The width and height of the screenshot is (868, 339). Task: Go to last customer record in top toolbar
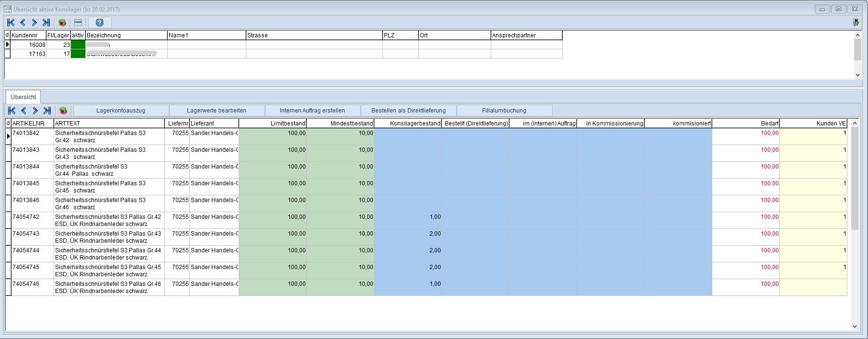[46, 23]
